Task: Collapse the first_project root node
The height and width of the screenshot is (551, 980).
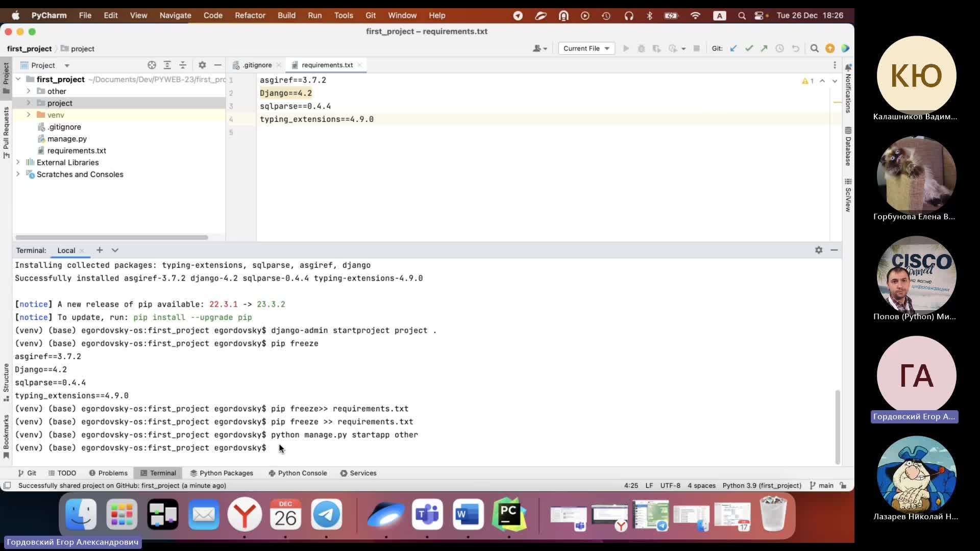Action: 18,79
